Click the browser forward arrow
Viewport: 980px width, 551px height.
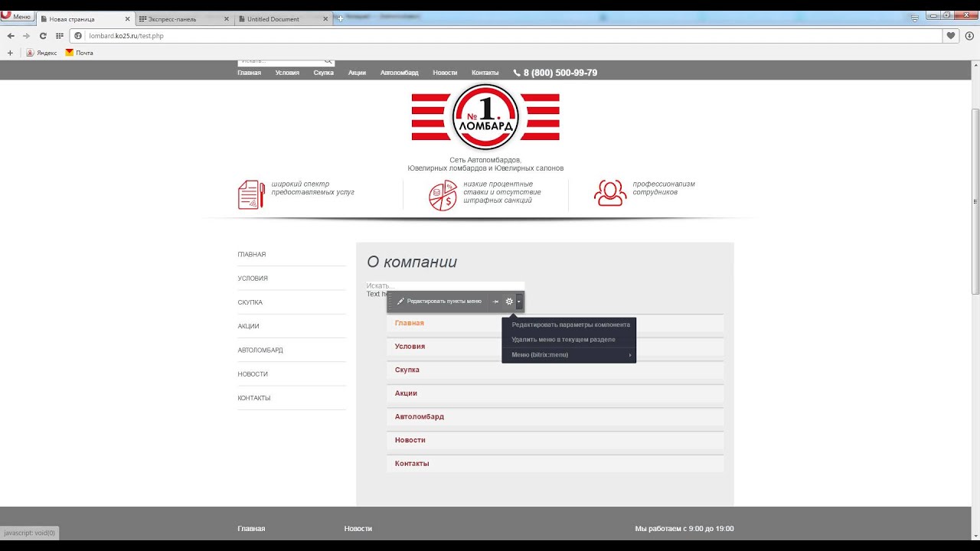click(27, 36)
